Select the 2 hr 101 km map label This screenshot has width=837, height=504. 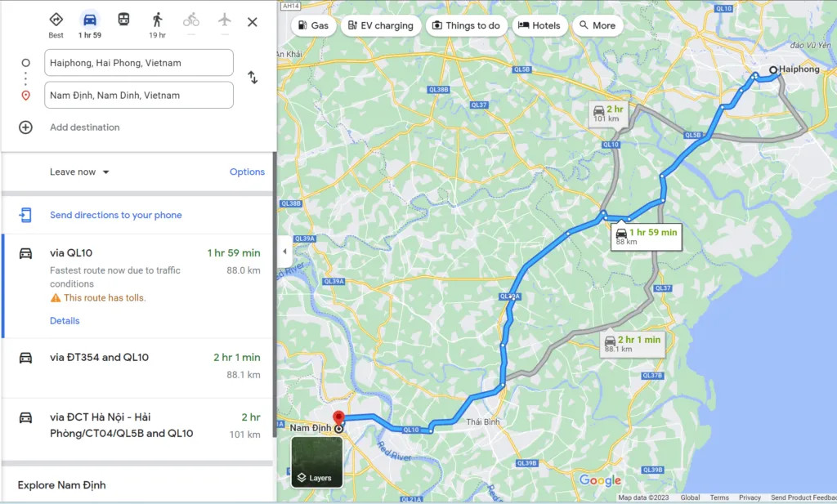(x=608, y=113)
